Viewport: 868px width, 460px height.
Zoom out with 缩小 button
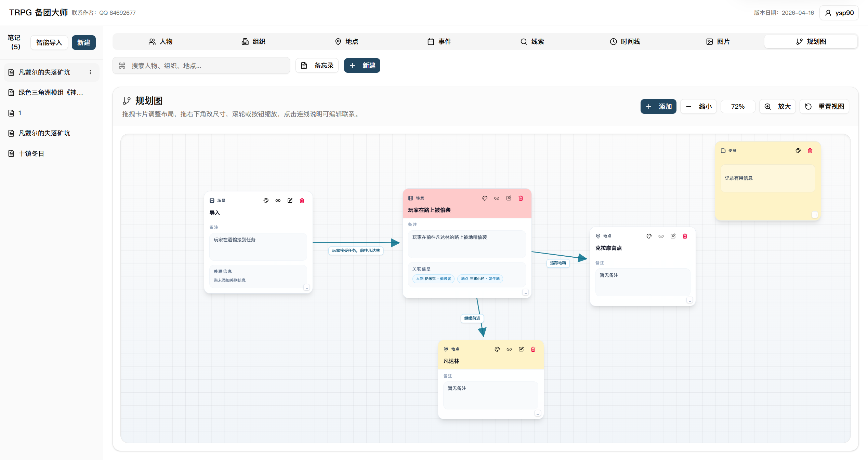[699, 107]
